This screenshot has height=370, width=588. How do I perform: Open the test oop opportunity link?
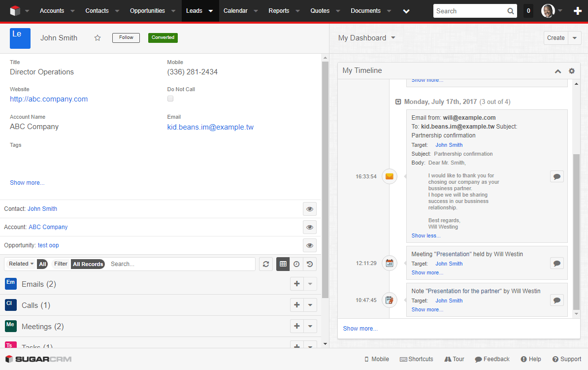click(x=48, y=245)
